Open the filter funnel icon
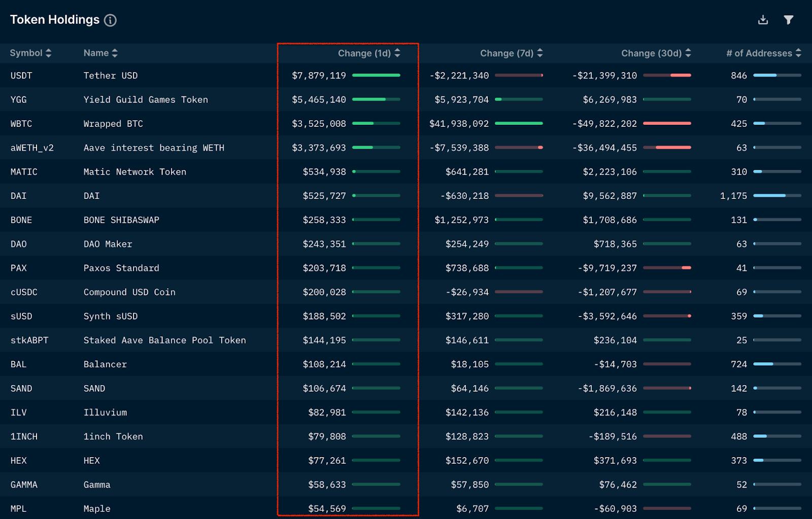 (x=788, y=20)
